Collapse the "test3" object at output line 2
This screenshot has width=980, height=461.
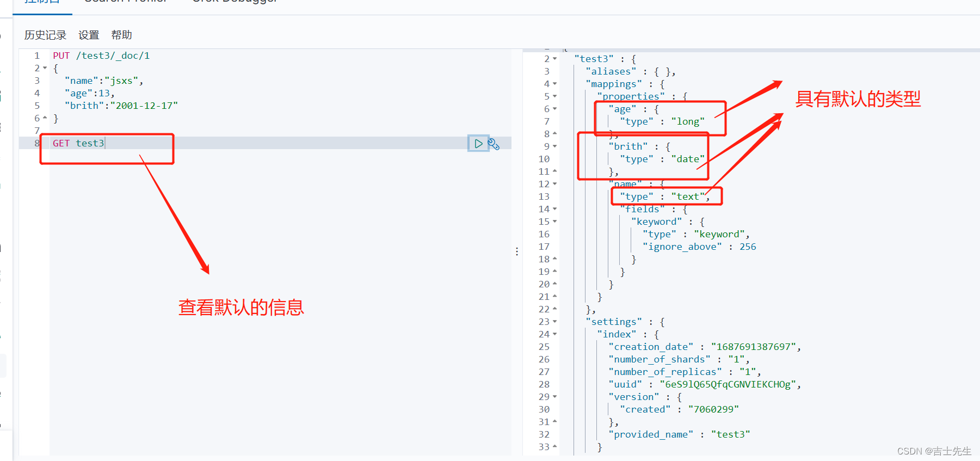(554, 59)
